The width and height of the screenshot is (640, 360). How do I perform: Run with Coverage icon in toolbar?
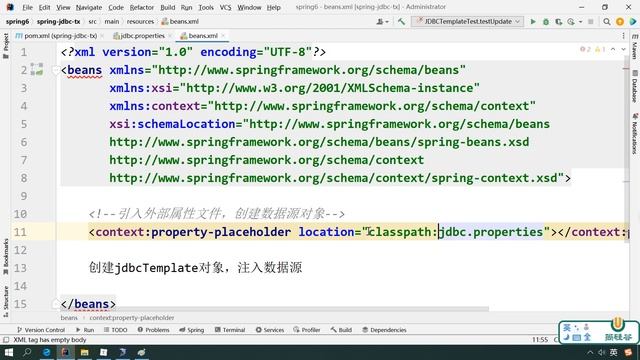point(558,22)
